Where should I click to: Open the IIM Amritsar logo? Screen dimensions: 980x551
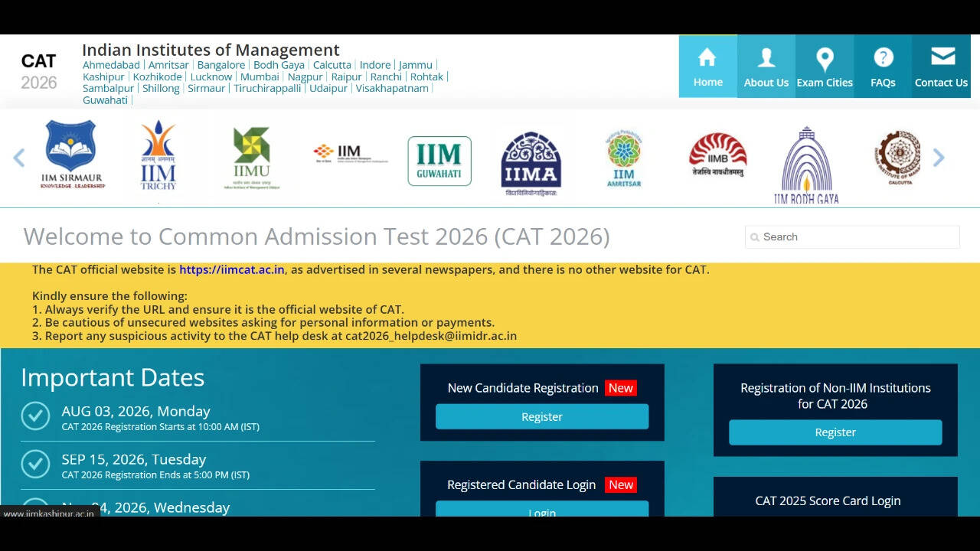coord(624,158)
